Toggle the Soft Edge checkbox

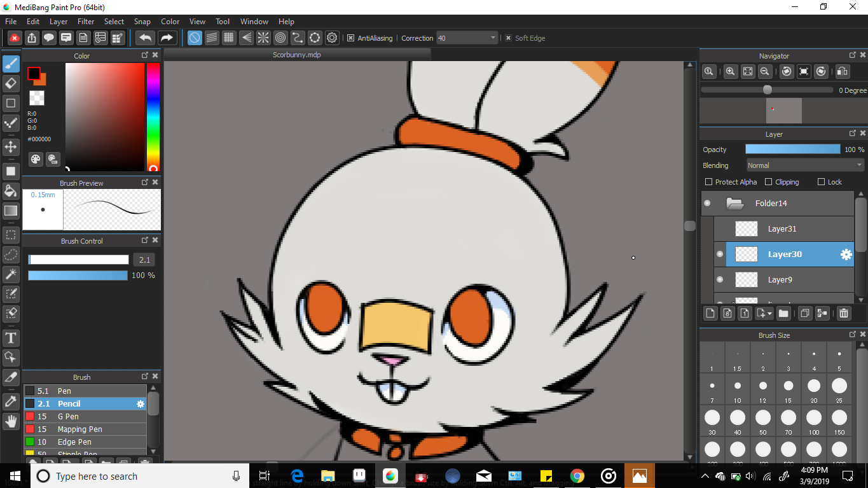click(x=508, y=38)
